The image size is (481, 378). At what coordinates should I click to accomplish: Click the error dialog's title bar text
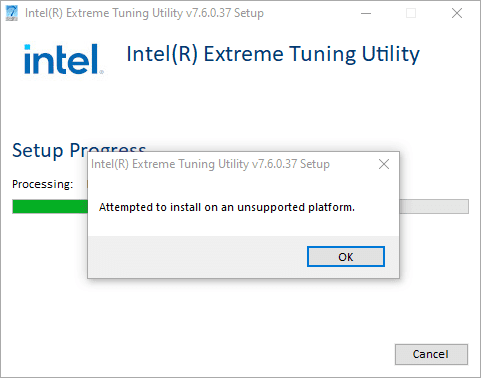tap(210, 164)
